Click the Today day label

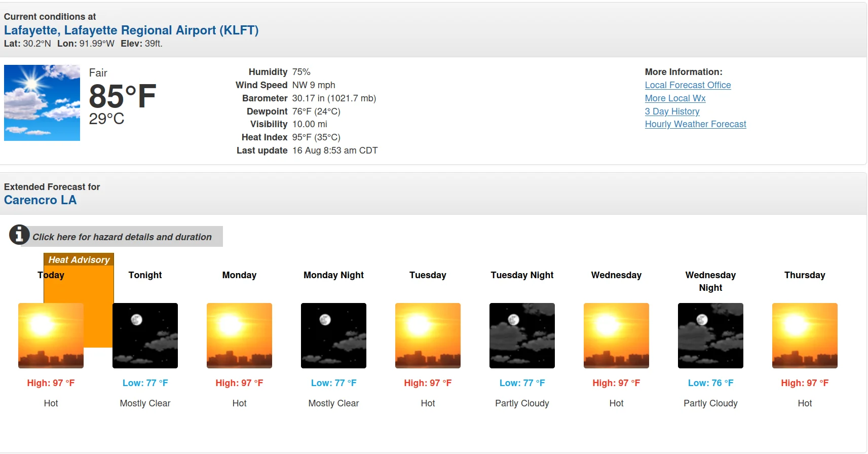(51, 275)
